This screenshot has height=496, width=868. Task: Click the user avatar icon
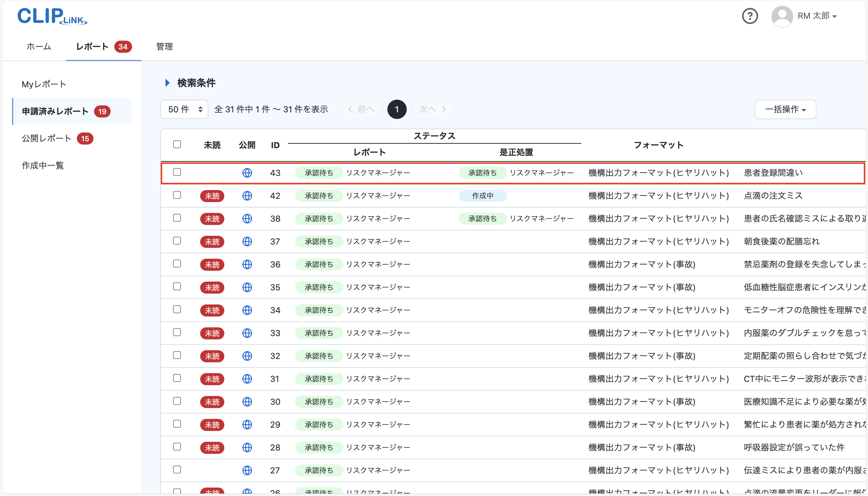tap(782, 16)
